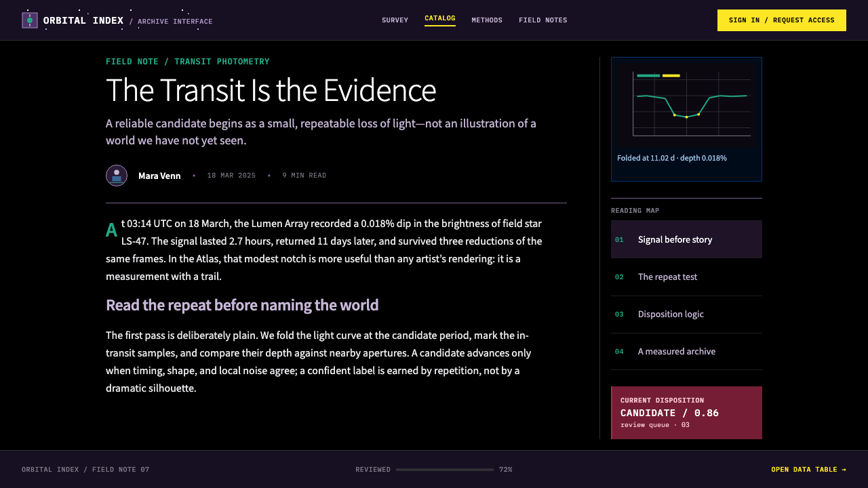Jump to Signal before story section
Image resolution: width=868 pixels, height=488 pixels.
pos(686,239)
